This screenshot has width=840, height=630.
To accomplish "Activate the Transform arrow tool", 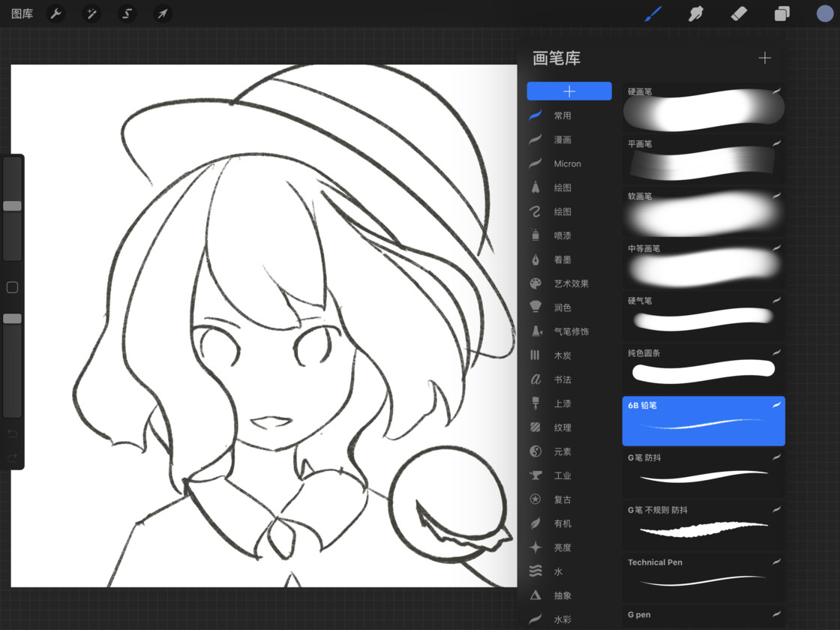I will tap(163, 13).
